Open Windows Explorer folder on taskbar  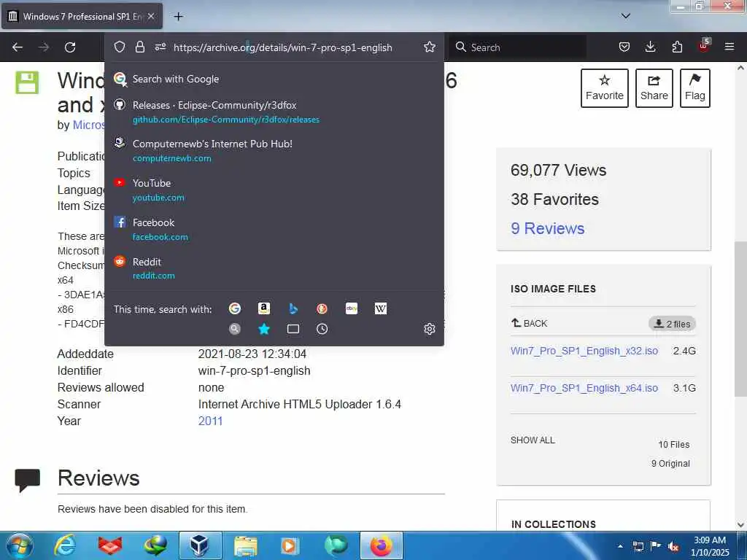[x=245, y=545]
